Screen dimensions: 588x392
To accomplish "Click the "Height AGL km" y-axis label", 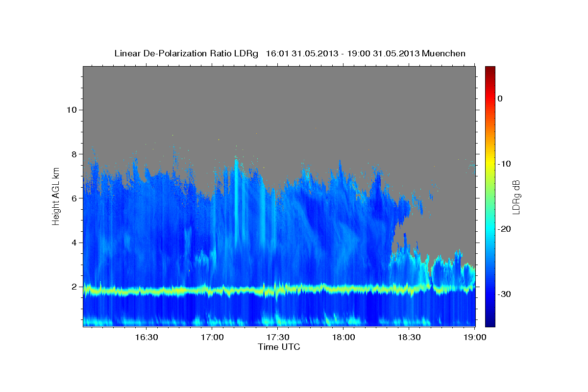I will pyautogui.click(x=56, y=196).
